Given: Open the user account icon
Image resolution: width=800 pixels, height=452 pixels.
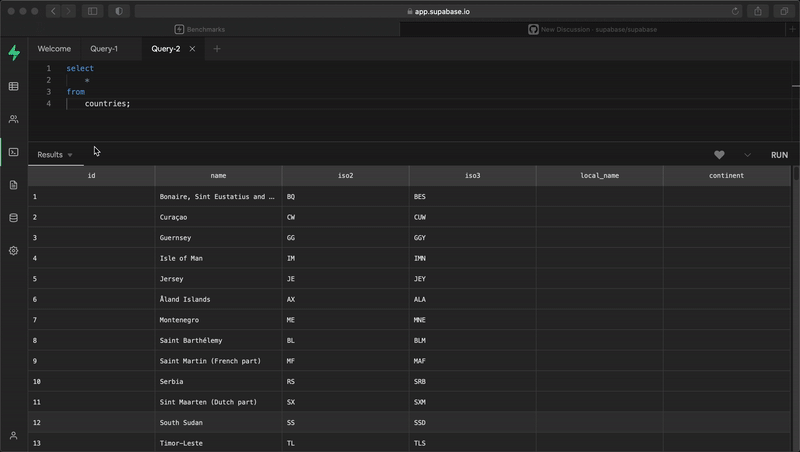Looking at the screenshot, I should [13, 435].
